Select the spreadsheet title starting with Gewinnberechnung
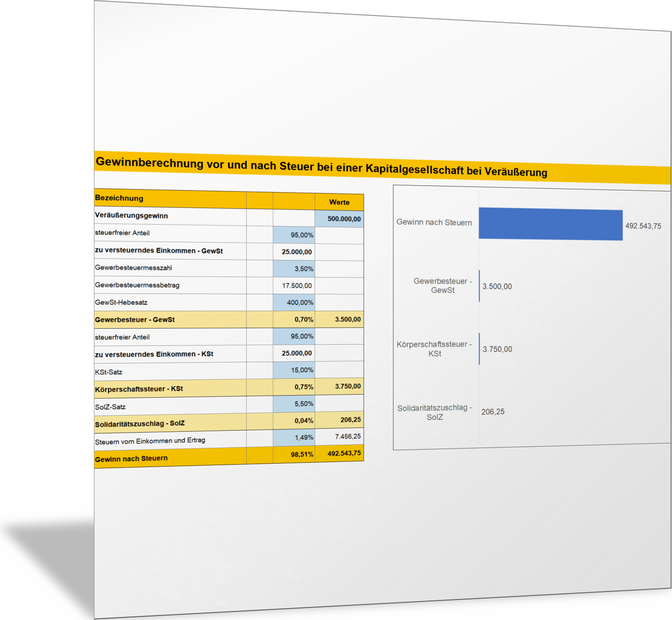Screen dimensions: 672x620 pos(321,167)
